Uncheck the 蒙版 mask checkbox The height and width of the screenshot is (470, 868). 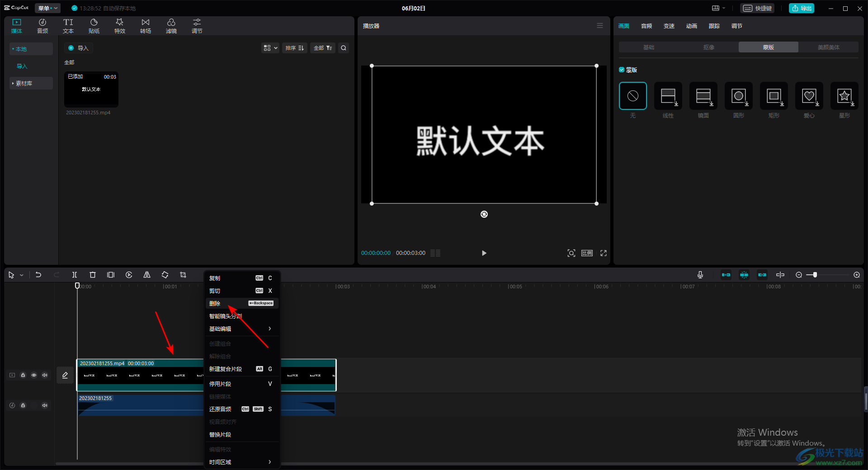coord(622,70)
